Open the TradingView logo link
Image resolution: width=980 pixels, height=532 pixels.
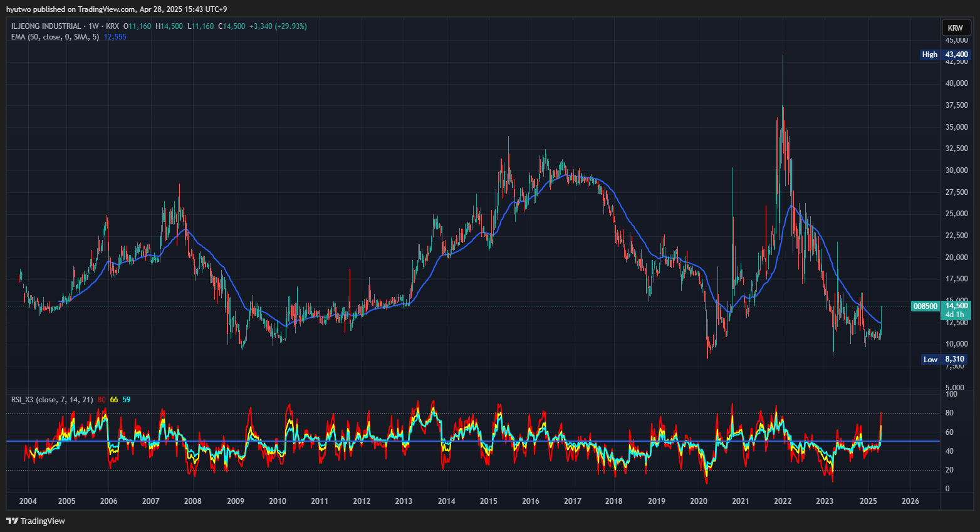[x=36, y=521]
